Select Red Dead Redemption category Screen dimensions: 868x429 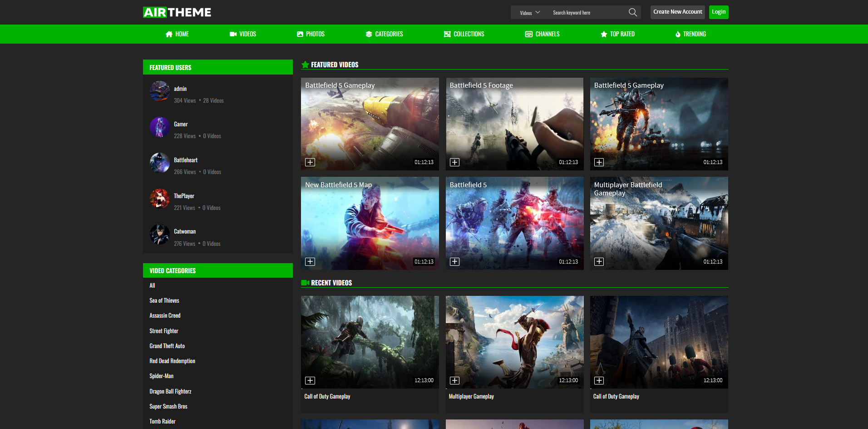[173, 361]
